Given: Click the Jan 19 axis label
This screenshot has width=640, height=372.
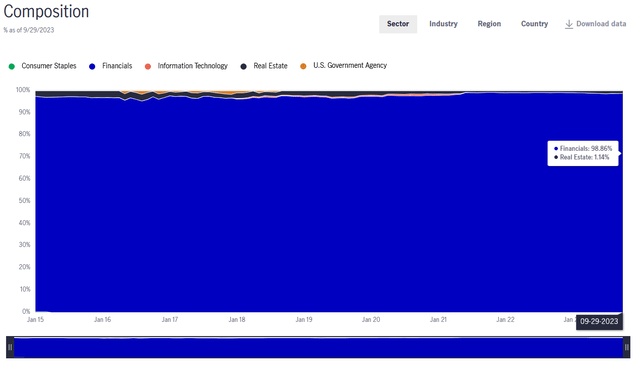Looking at the screenshot, I should pos(304,320).
